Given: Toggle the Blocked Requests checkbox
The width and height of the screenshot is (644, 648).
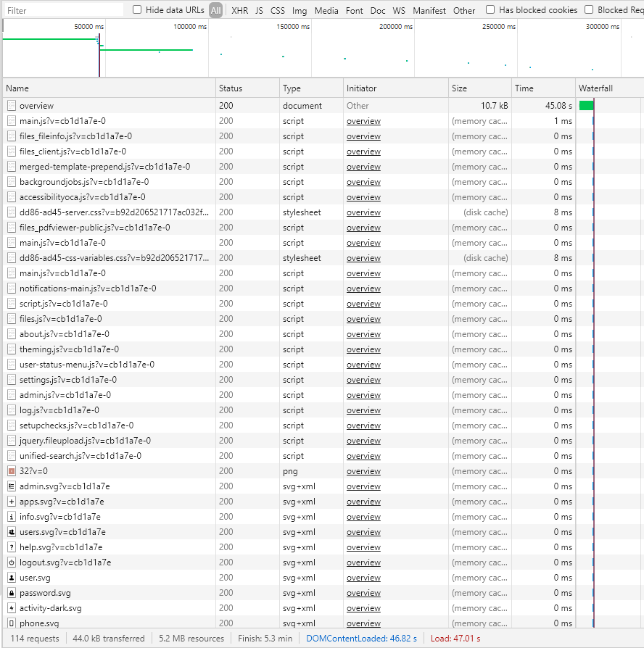Looking at the screenshot, I should point(589,9).
